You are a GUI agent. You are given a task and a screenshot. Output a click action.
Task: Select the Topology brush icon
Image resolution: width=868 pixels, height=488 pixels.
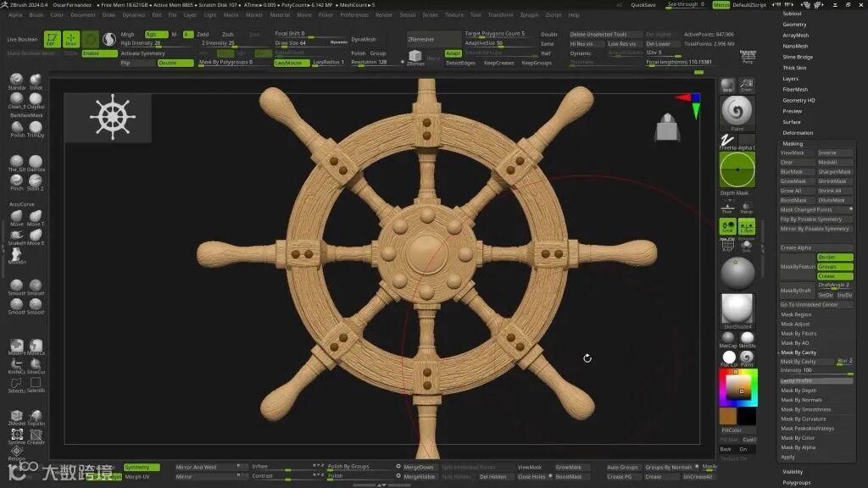point(36,416)
